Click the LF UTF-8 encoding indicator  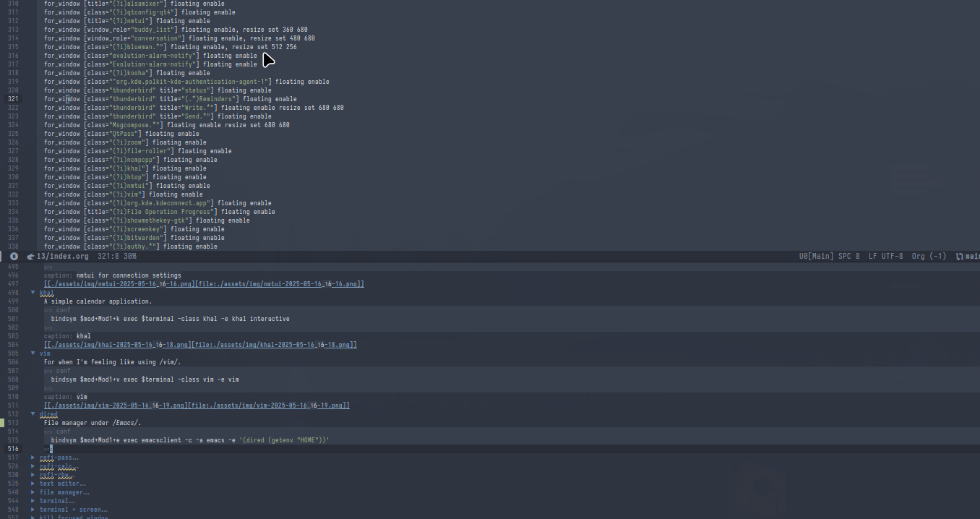coord(885,256)
